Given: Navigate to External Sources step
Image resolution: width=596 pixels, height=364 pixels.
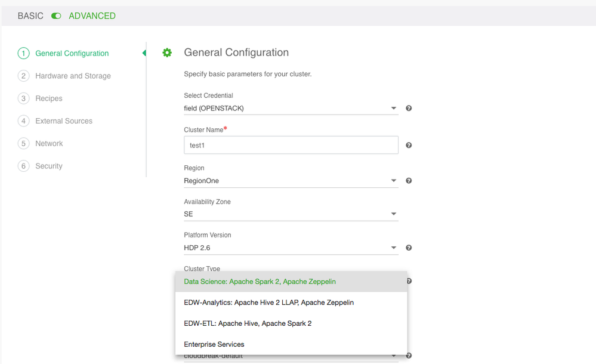Looking at the screenshot, I should 64,121.
